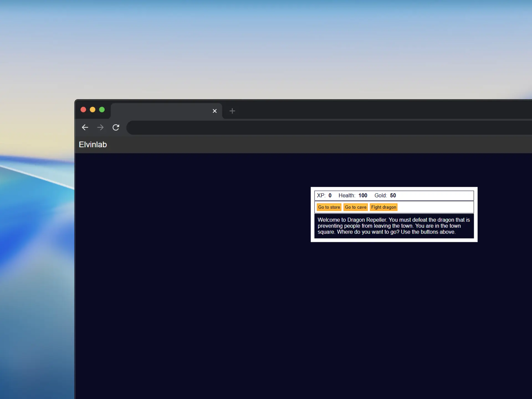Screen dimensions: 532x399
Task: Open a new browser tab
Action: [232, 111]
